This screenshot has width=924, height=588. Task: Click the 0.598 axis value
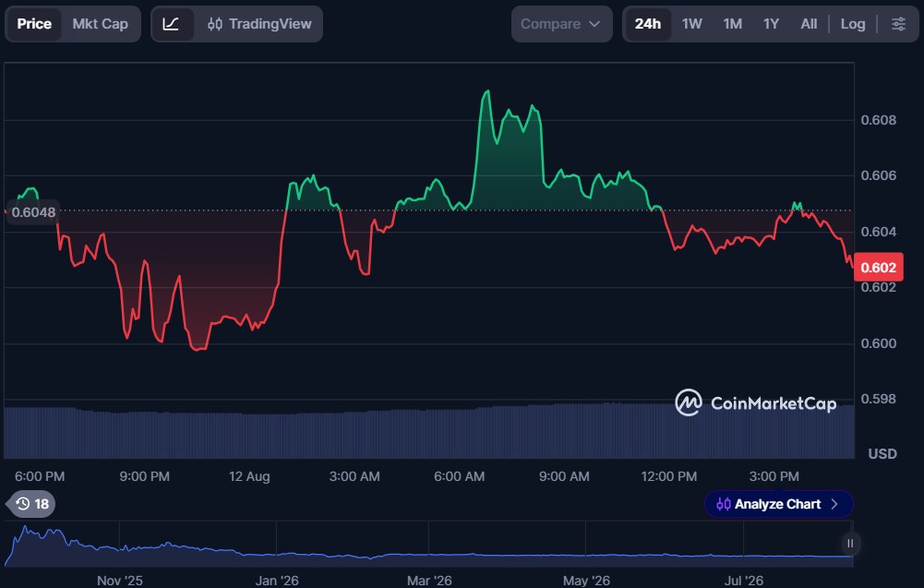coord(878,399)
